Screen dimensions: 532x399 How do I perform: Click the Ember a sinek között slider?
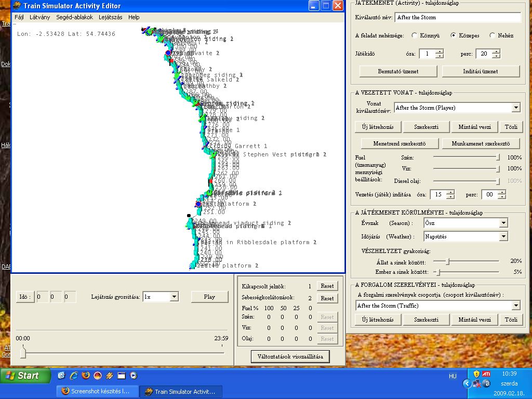(x=438, y=272)
